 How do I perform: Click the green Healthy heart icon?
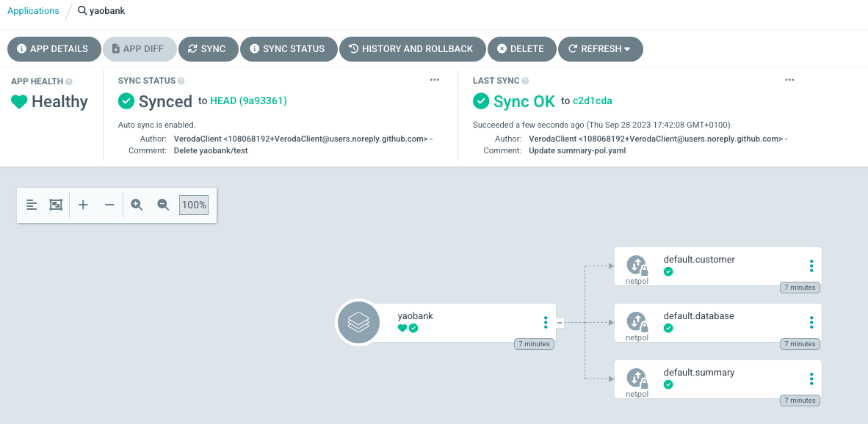[x=19, y=102]
